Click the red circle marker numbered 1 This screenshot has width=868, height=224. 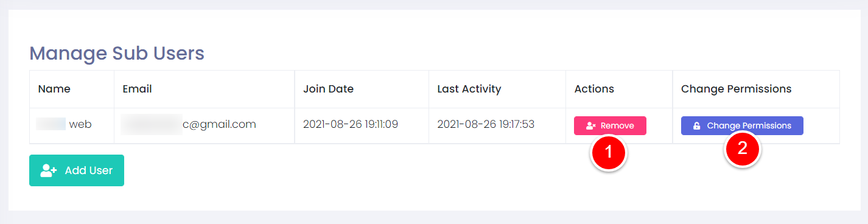[609, 153]
